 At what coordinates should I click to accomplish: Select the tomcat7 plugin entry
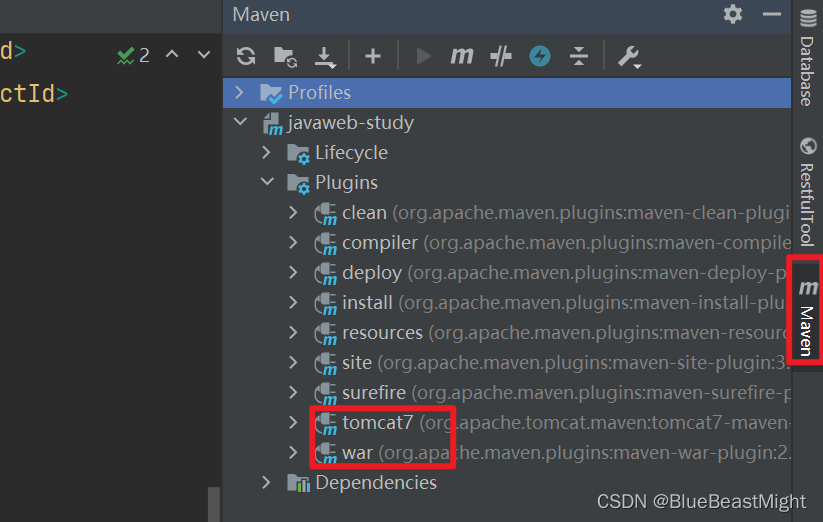point(507,422)
